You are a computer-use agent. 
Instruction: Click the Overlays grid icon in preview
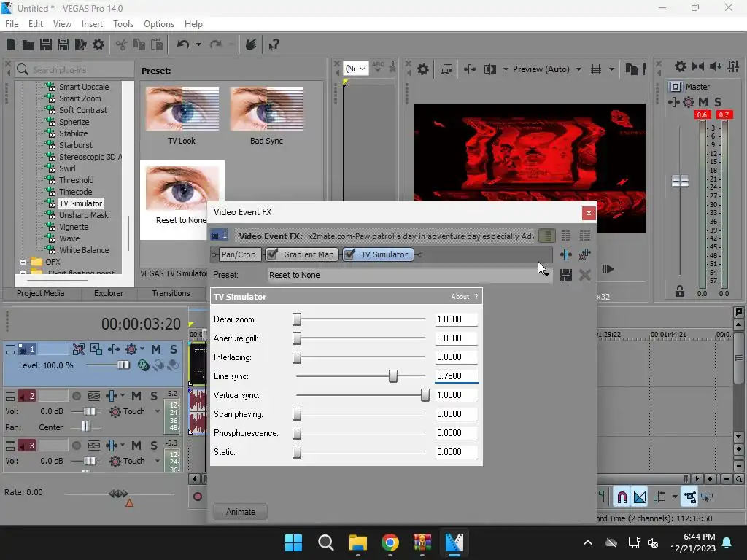click(x=596, y=69)
